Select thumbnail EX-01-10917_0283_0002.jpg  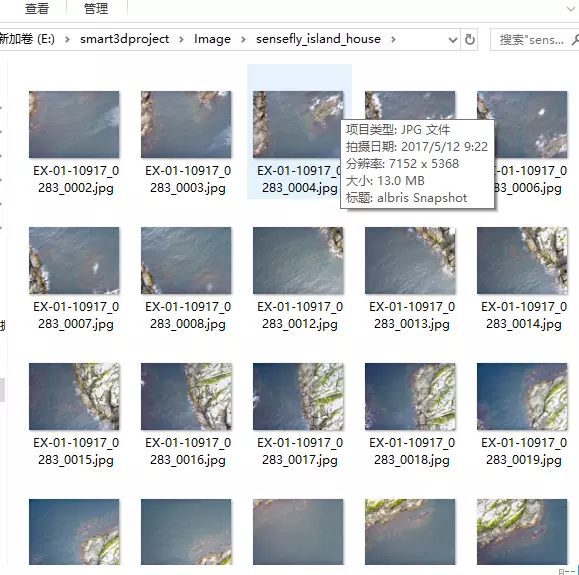pyautogui.click(x=74, y=124)
